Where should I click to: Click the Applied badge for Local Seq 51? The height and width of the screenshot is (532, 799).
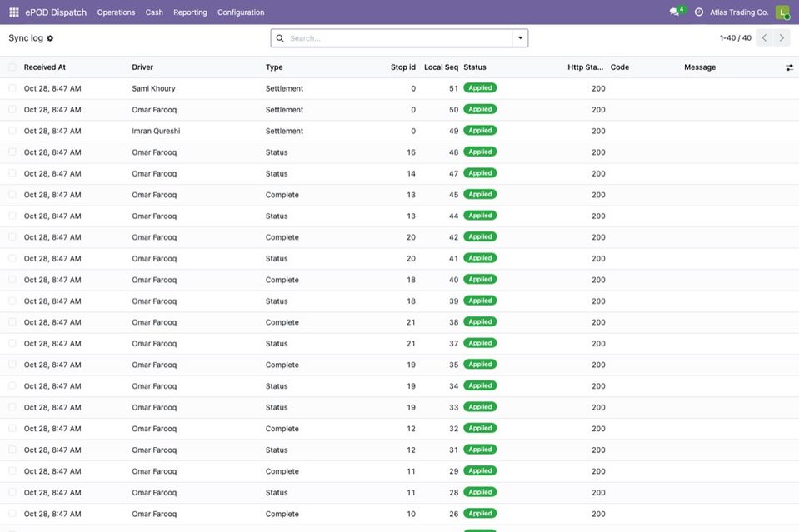(x=480, y=88)
